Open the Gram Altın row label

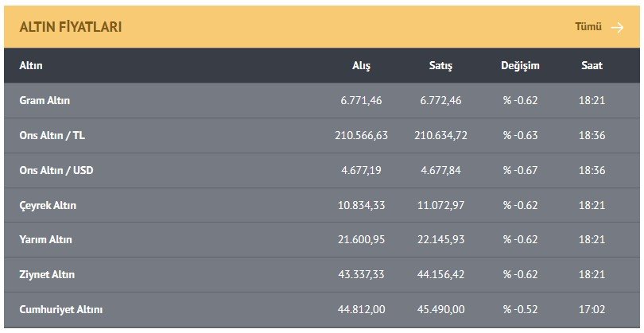[45, 101]
